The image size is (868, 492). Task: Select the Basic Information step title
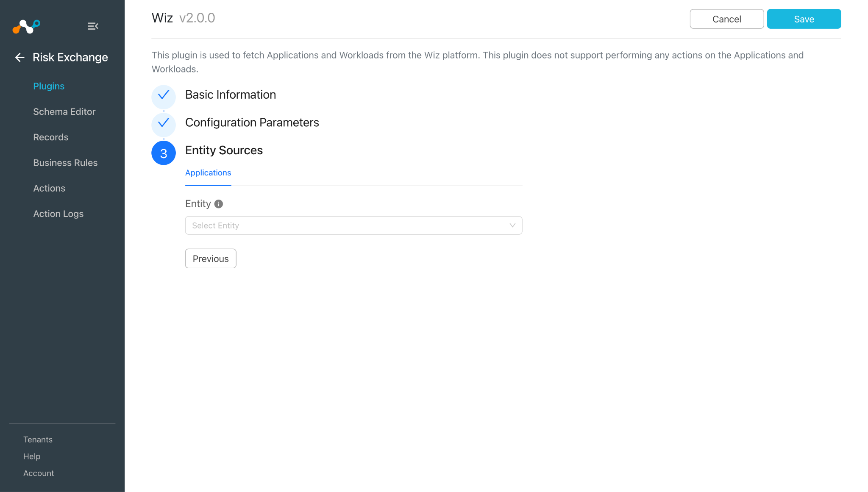[x=231, y=95]
